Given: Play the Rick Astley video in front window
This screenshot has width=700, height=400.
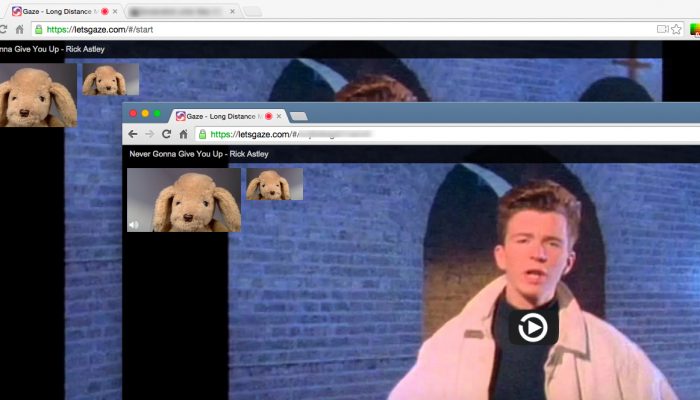Looking at the screenshot, I should pos(533,328).
